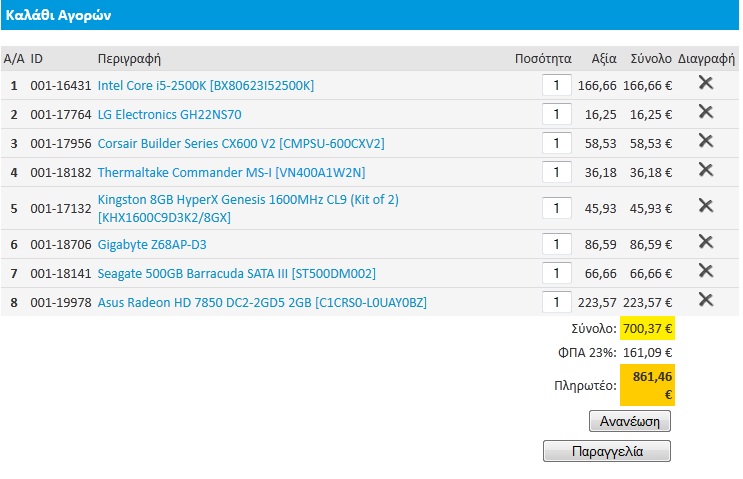The image size is (743, 479).
Task: Remove LG Electronics GH22NS70 from cart
Action: coord(706,112)
